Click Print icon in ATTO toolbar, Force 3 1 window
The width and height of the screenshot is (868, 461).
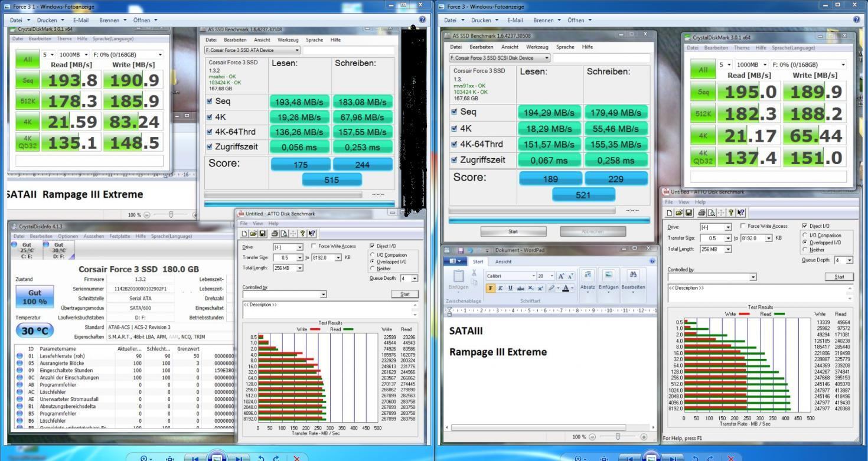point(273,233)
